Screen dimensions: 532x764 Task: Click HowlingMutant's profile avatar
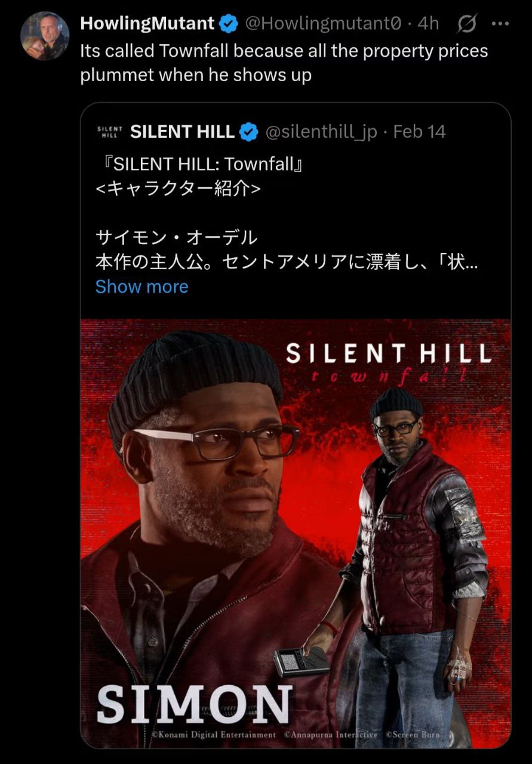coord(45,36)
